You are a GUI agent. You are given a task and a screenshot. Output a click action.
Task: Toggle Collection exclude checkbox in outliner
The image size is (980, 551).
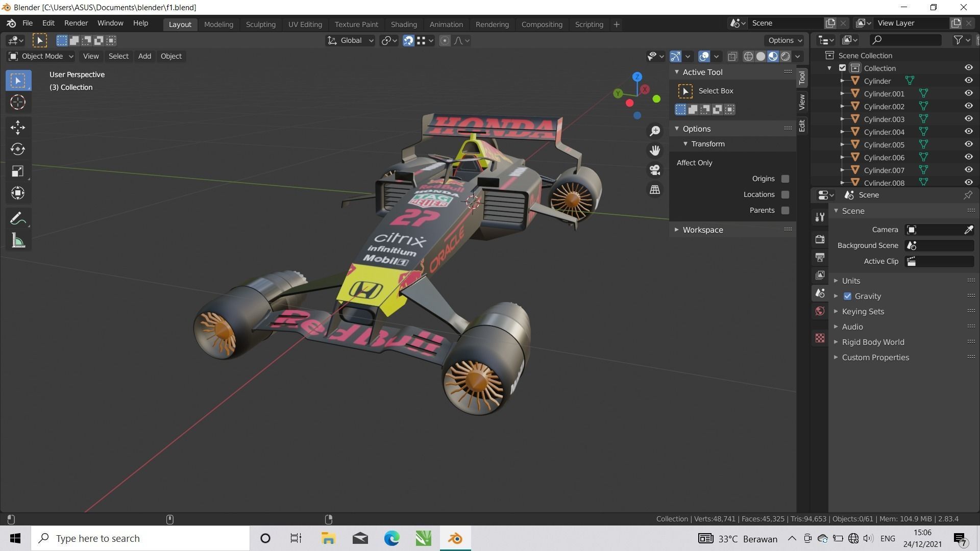coord(843,68)
